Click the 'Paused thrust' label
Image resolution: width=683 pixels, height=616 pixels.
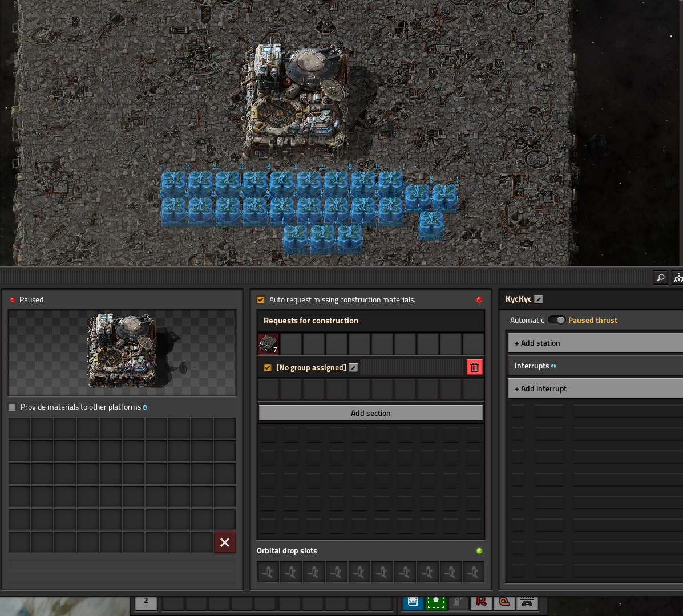tap(592, 320)
